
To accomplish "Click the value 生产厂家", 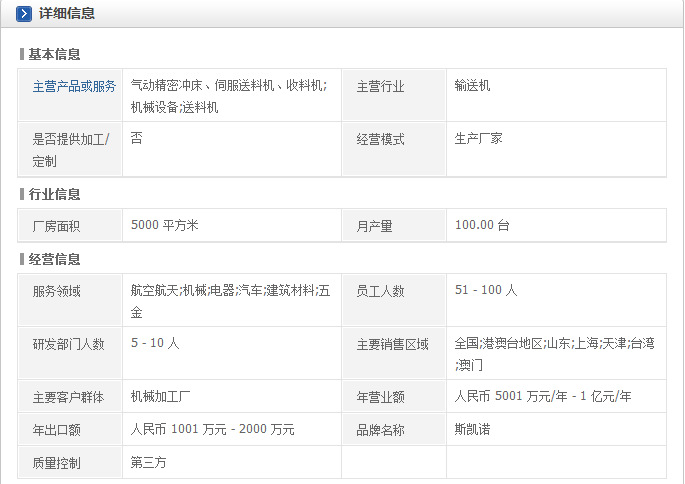I will [478, 139].
